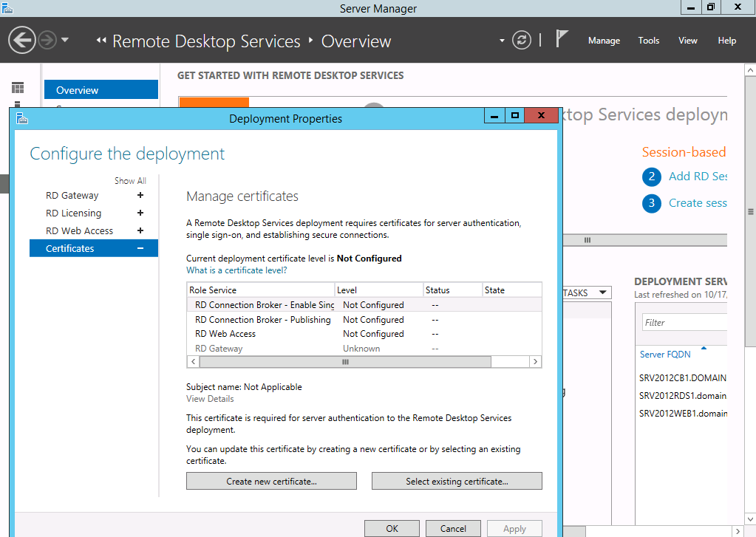The height and width of the screenshot is (537, 756).
Task: Click the Server Manager vertical scrollbar down arrow
Action: click(750, 519)
